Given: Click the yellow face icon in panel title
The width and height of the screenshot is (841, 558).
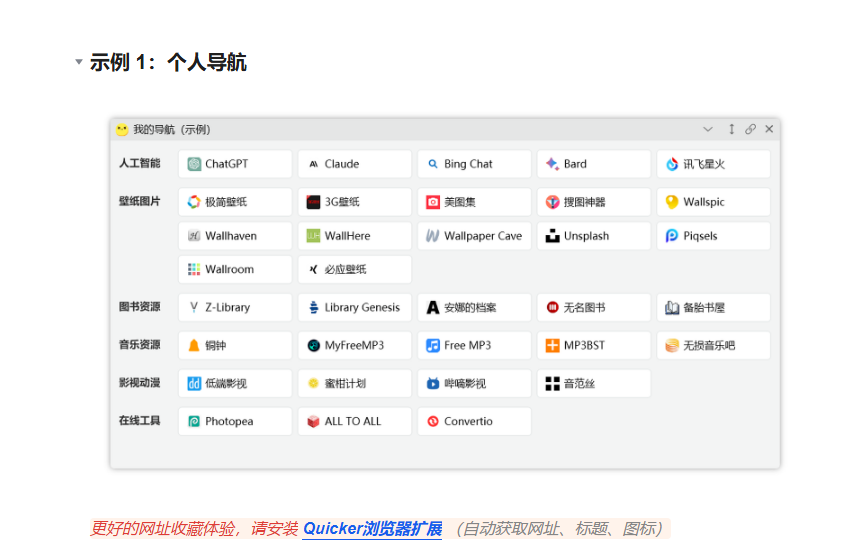Looking at the screenshot, I should pos(122,129).
